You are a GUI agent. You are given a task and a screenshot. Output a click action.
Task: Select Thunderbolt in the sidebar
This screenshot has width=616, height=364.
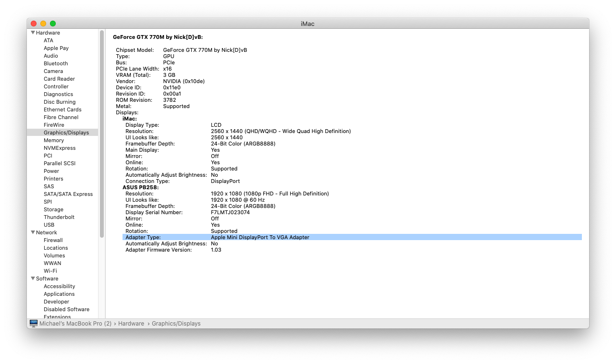(x=59, y=217)
